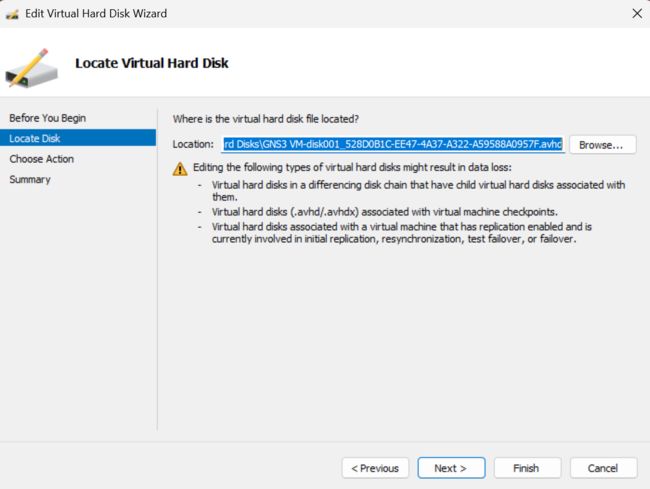
Task: Click the Finish button
Action: [x=527, y=468]
